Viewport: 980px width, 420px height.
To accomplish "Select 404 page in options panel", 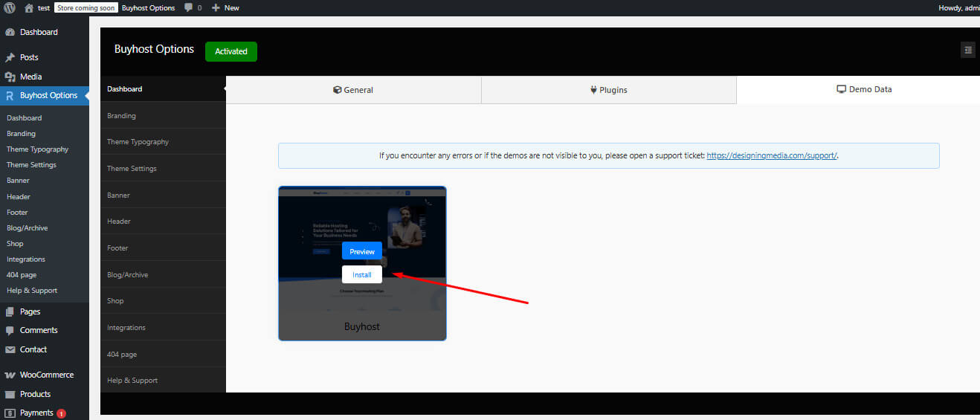I will pos(163,354).
